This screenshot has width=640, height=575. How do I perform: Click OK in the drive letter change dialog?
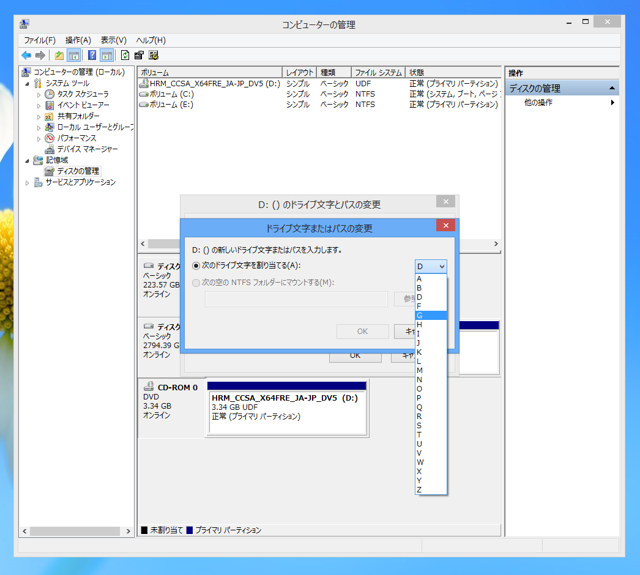point(362,331)
